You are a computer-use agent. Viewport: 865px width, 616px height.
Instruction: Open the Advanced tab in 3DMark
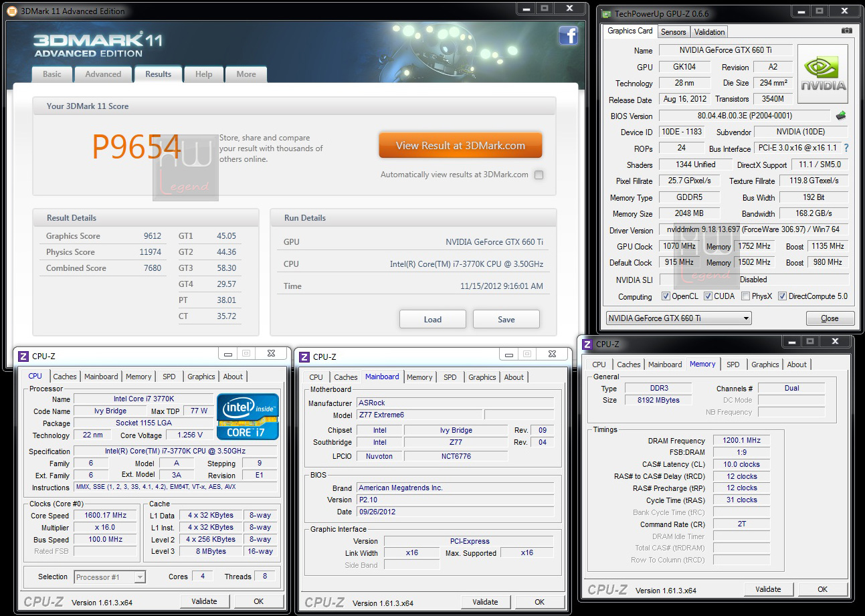click(x=103, y=74)
